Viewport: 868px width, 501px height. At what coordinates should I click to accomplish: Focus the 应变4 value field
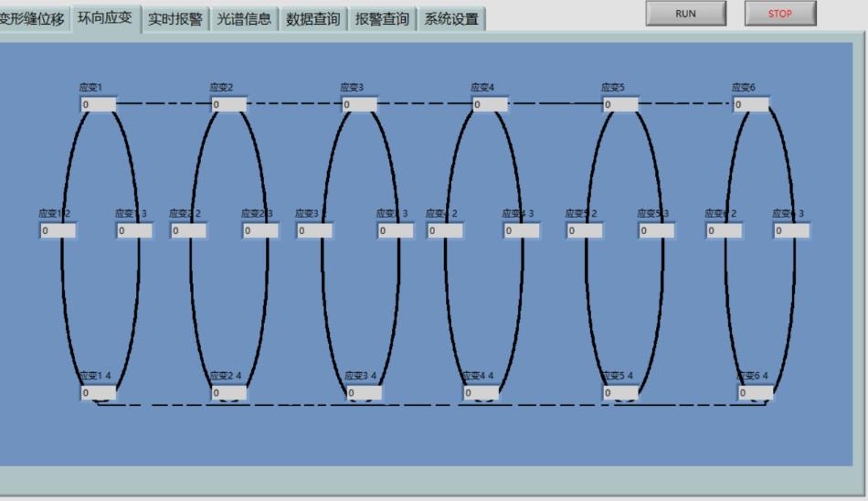490,105
